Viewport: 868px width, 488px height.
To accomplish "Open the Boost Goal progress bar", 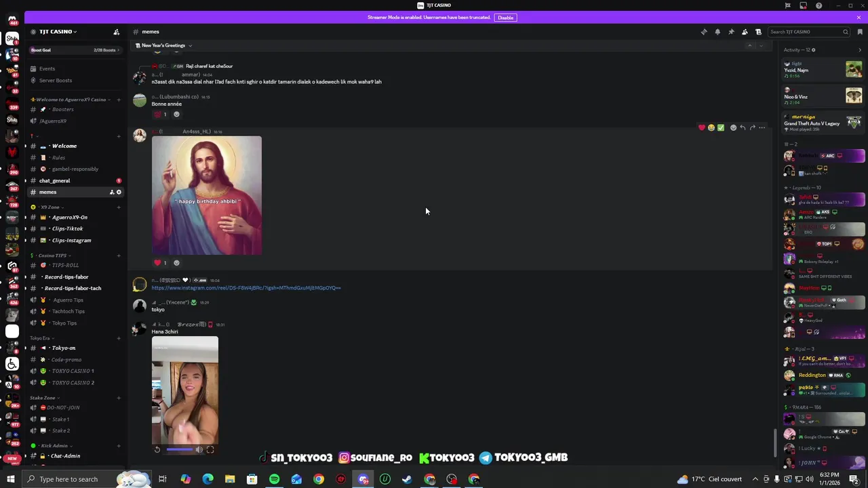I will pos(75,50).
